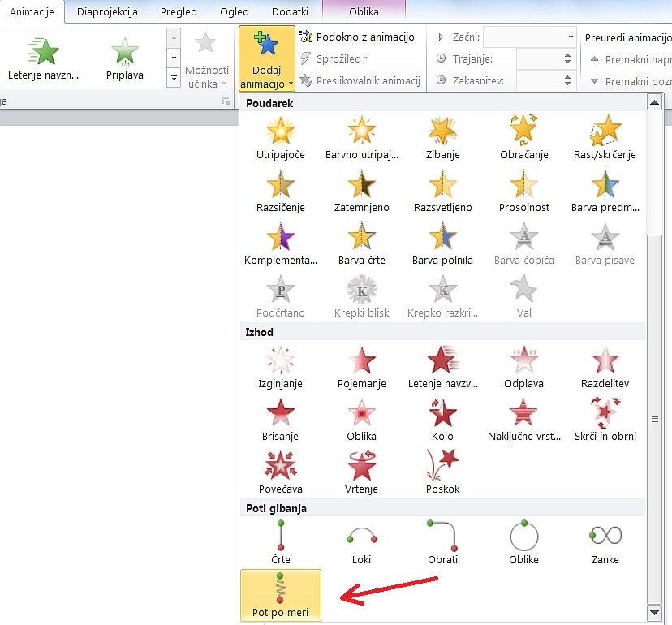Choose the Loki motion path
This screenshot has width=672, height=625.
click(361, 542)
